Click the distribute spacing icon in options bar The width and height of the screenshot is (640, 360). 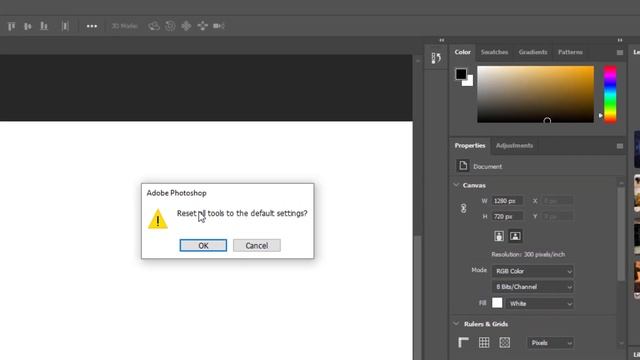[x=65, y=26]
